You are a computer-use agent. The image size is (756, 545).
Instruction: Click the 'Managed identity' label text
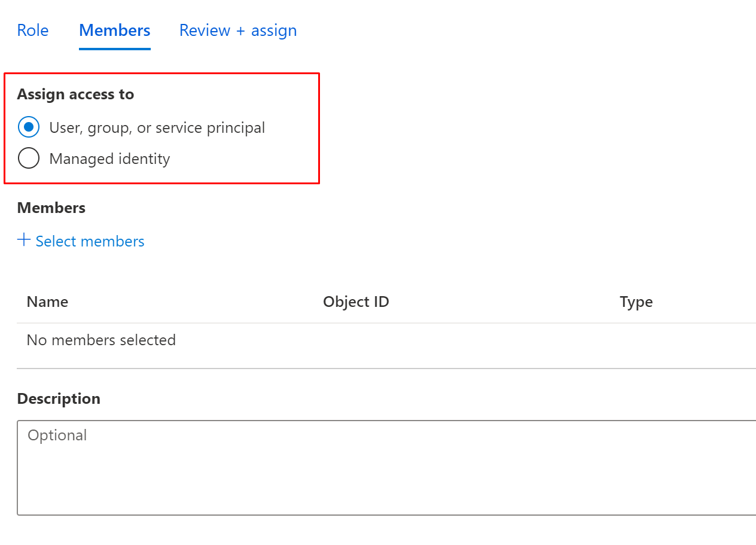[x=109, y=159]
